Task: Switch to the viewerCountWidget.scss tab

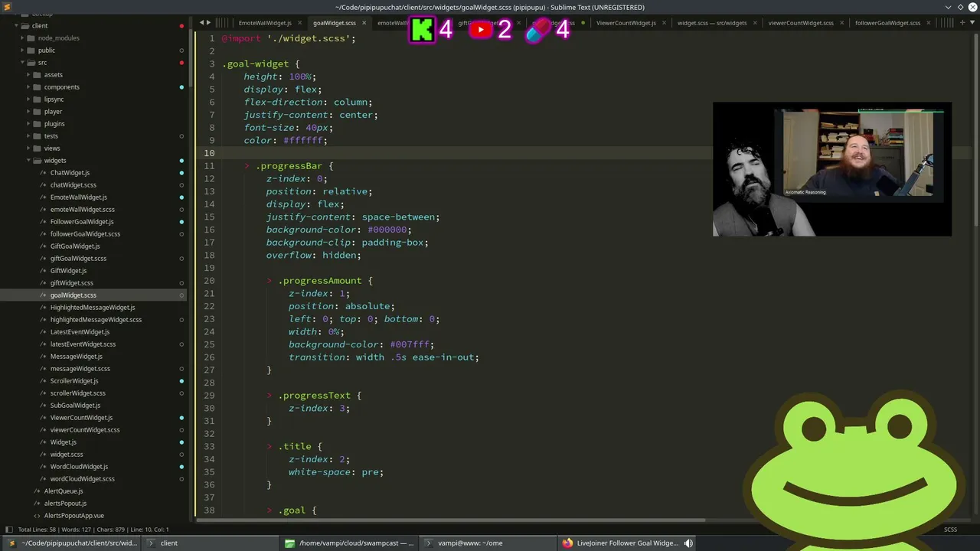Action: pos(801,23)
